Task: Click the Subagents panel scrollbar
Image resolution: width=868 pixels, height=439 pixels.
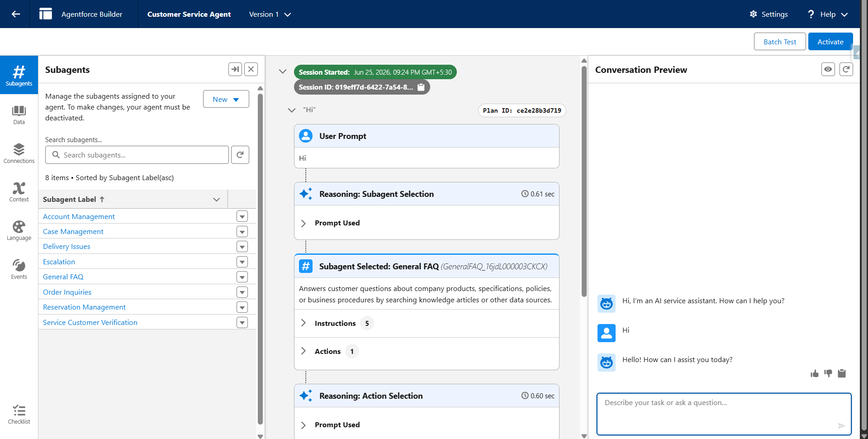Action: pyautogui.click(x=260, y=258)
